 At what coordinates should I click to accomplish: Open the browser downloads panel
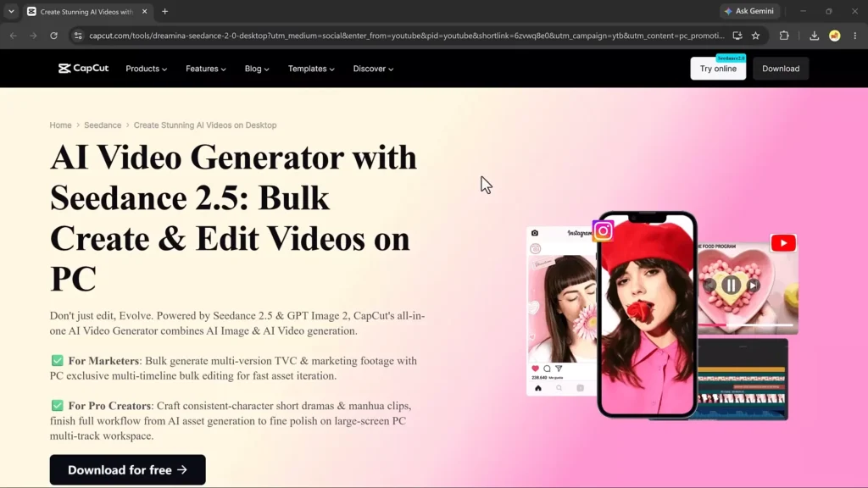click(x=815, y=36)
